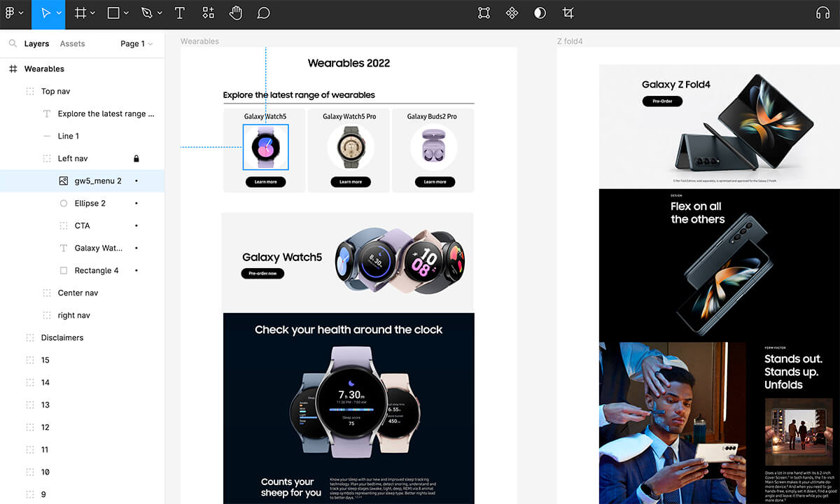Click the image icon of gw5_menu 2

[64, 181]
